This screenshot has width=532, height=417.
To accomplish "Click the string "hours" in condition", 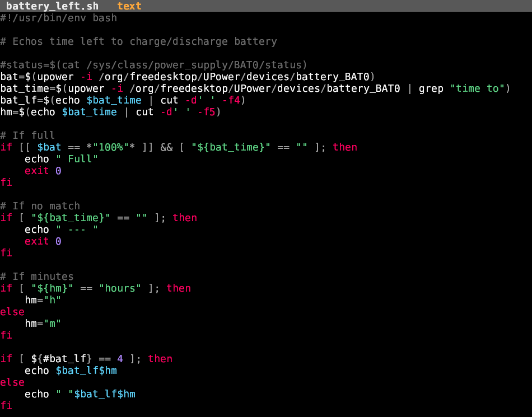I will [120, 288].
